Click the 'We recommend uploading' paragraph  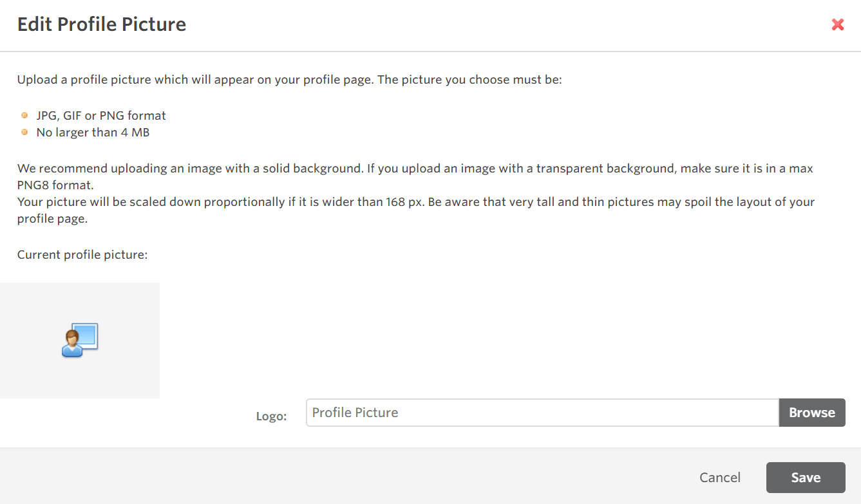[415, 169]
